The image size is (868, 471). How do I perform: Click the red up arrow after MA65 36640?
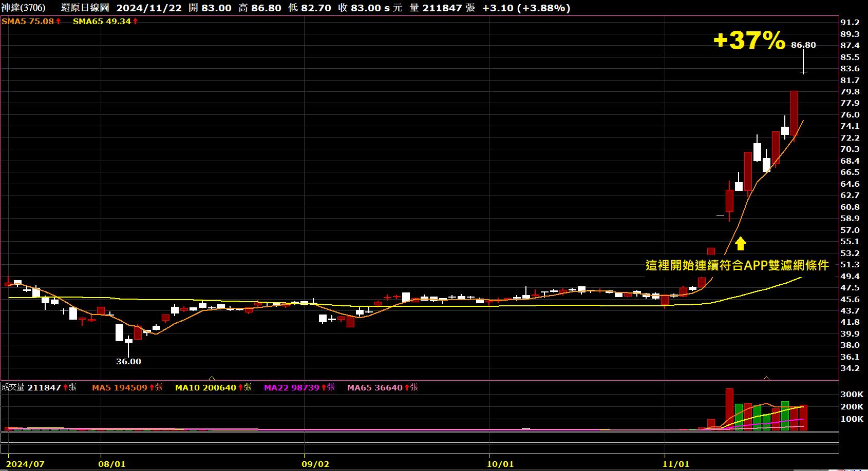click(407, 387)
